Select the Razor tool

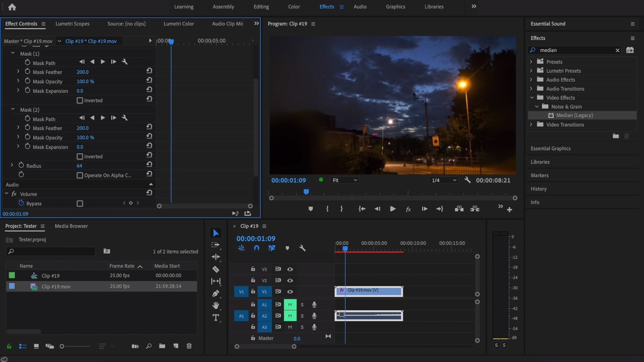[x=215, y=269]
